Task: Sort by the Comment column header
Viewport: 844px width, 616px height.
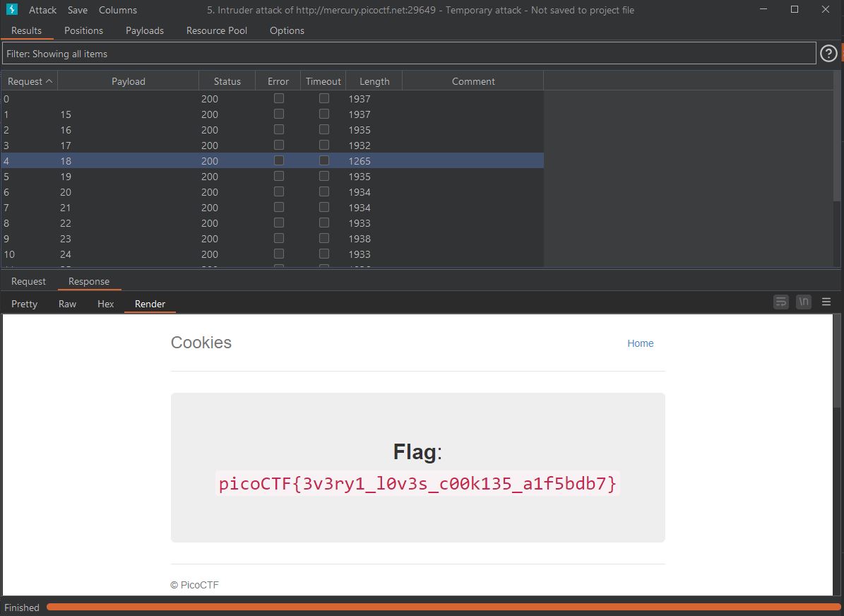Action: click(473, 81)
